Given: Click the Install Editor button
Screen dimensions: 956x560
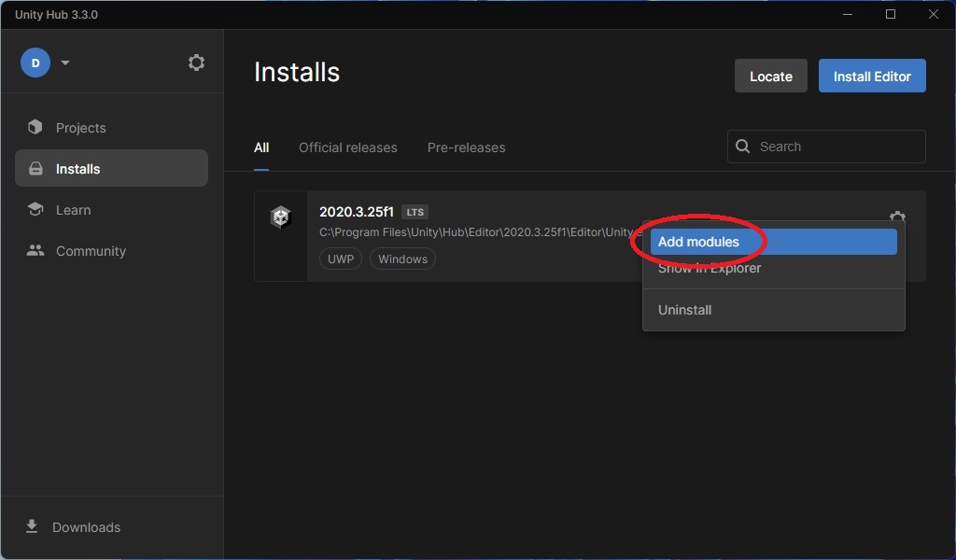Looking at the screenshot, I should coord(872,77).
